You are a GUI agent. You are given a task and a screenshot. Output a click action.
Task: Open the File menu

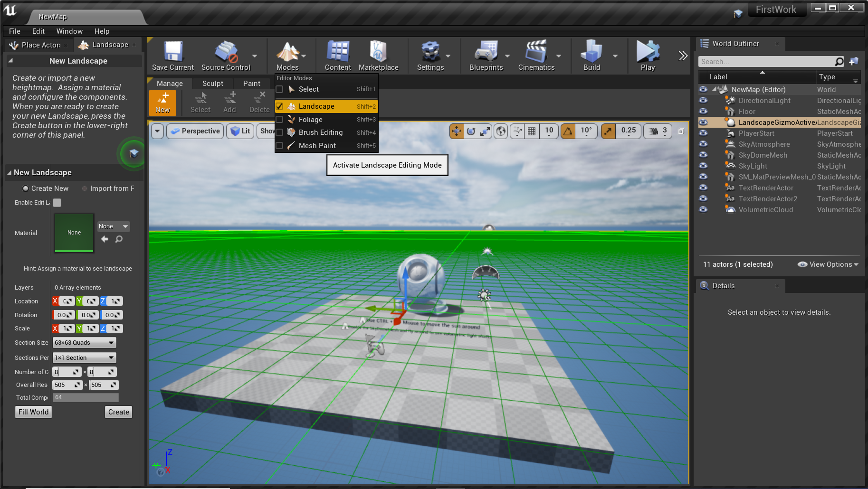tap(15, 31)
